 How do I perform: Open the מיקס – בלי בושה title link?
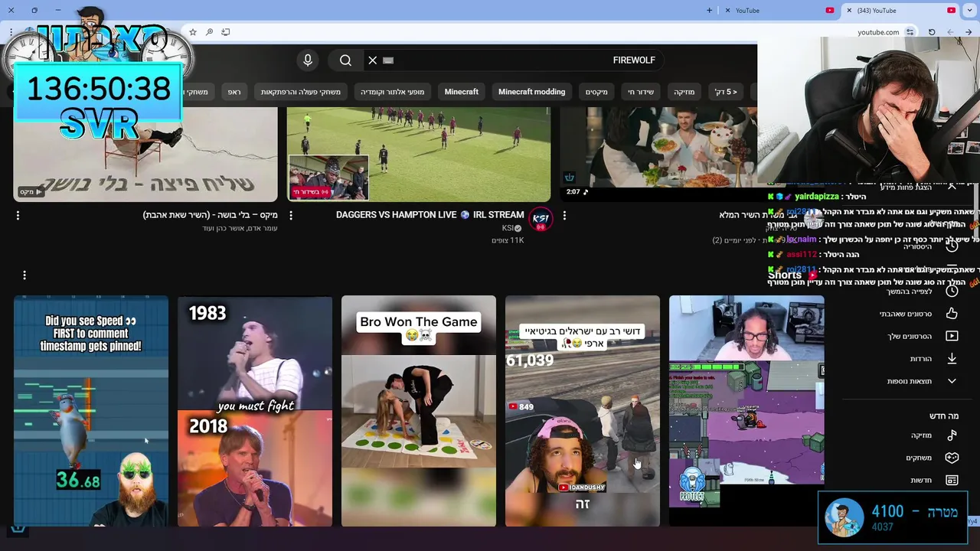[210, 215]
